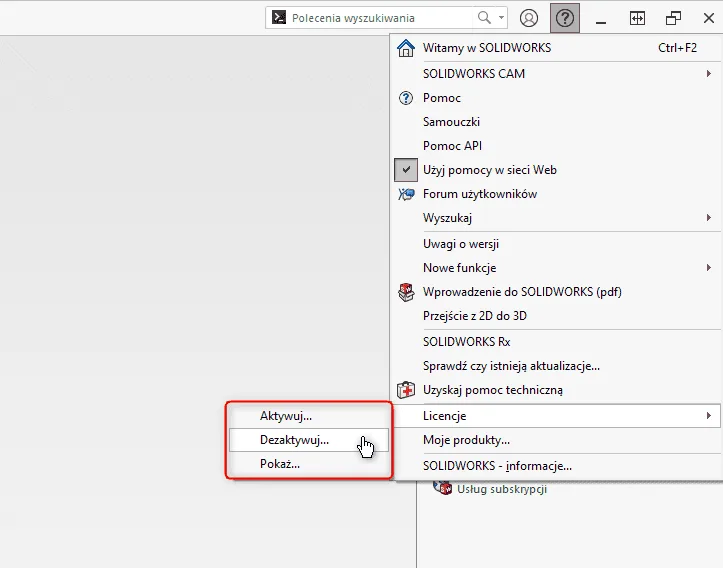Select Dezaktywuj... in the license submenu
This screenshot has height=568, width=723.
[x=309, y=440]
